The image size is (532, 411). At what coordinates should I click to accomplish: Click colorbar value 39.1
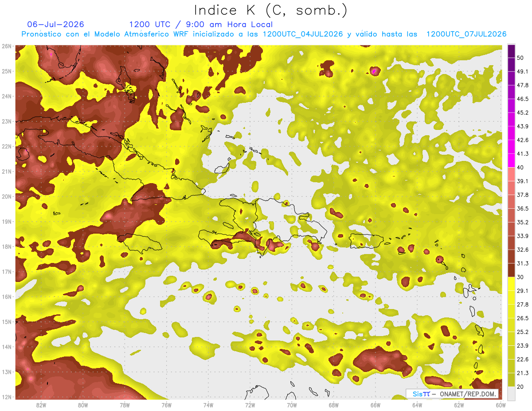pos(523,181)
